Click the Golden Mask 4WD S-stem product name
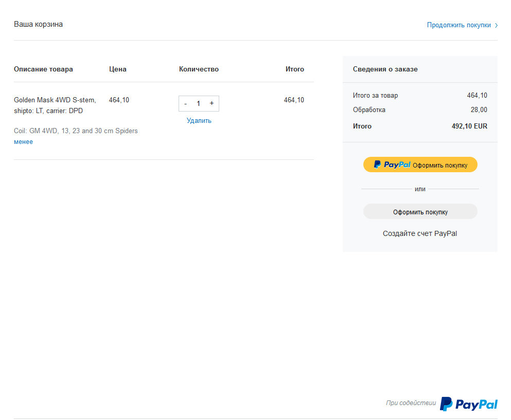511x420 pixels. tap(55, 100)
